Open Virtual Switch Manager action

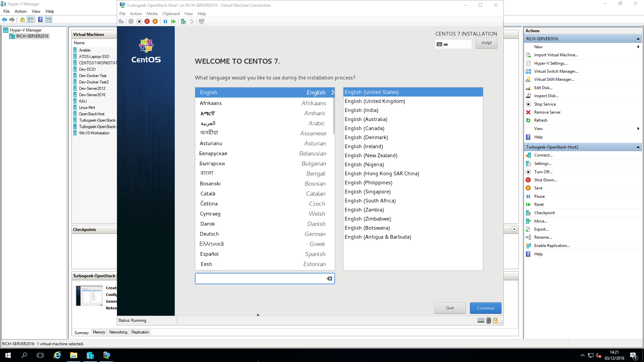coord(556,71)
